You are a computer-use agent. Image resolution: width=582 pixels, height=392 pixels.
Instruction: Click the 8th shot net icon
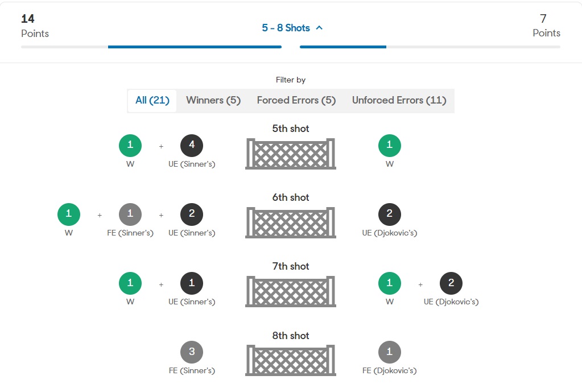point(291,360)
